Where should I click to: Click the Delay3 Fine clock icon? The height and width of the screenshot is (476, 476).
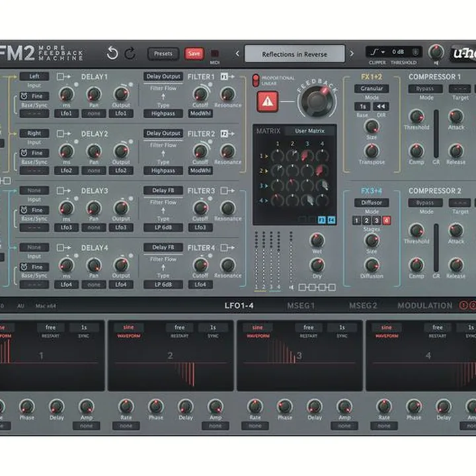(24, 210)
